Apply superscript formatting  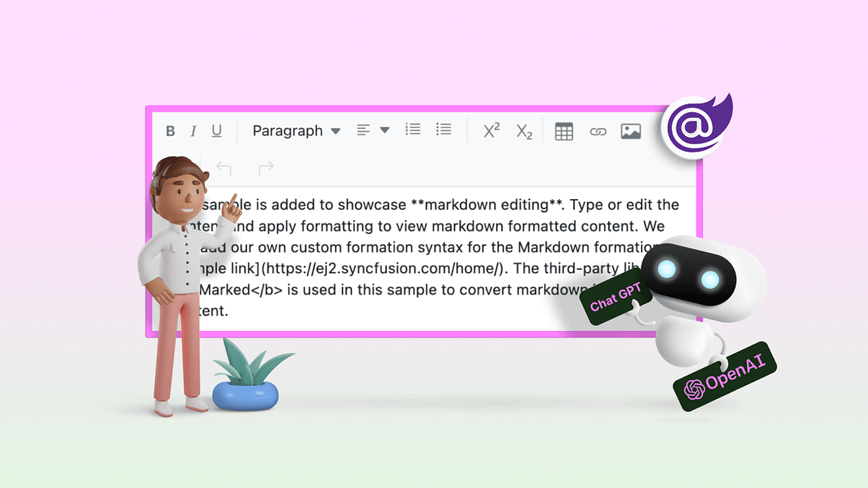[x=490, y=130]
